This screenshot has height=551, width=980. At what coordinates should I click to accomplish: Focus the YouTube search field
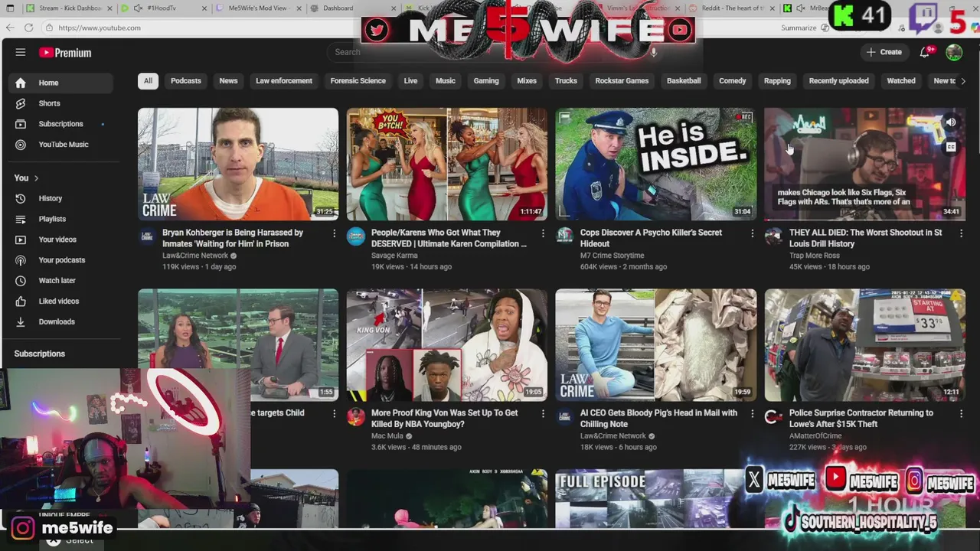click(486, 52)
